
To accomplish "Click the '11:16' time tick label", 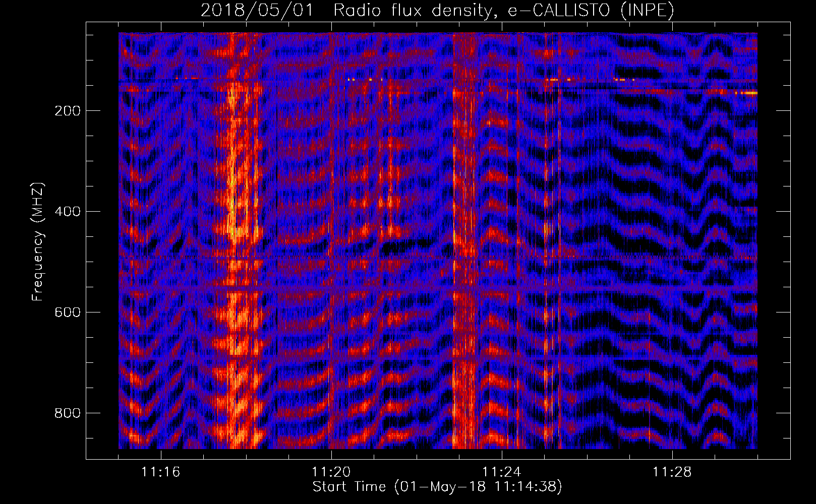I will [161, 472].
